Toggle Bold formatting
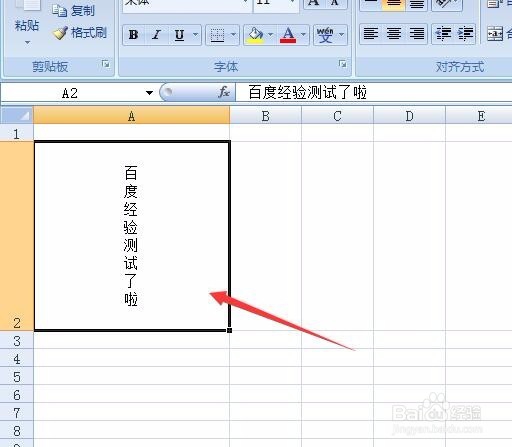 point(134,35)
